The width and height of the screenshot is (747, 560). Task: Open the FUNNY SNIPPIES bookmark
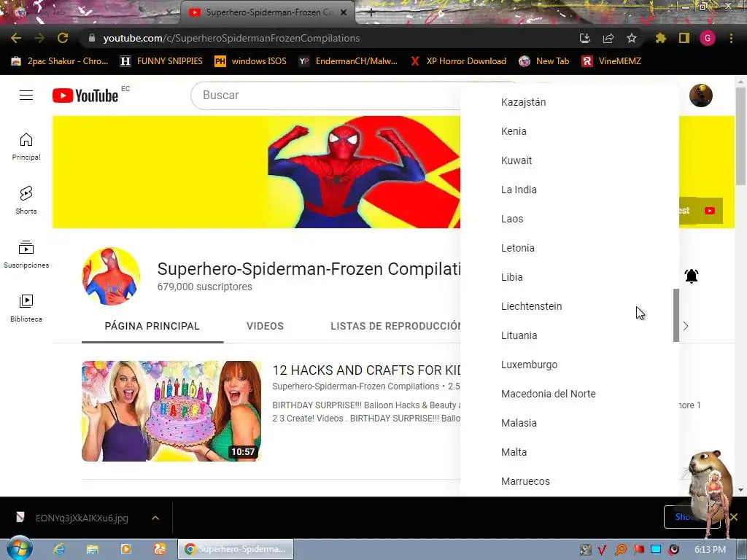click(x=161, y=61)
